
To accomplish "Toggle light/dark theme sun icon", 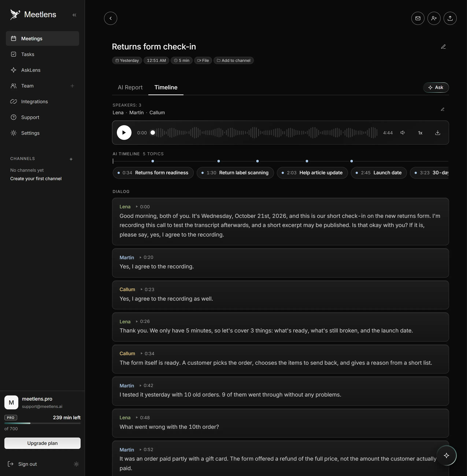I will 76,464.
